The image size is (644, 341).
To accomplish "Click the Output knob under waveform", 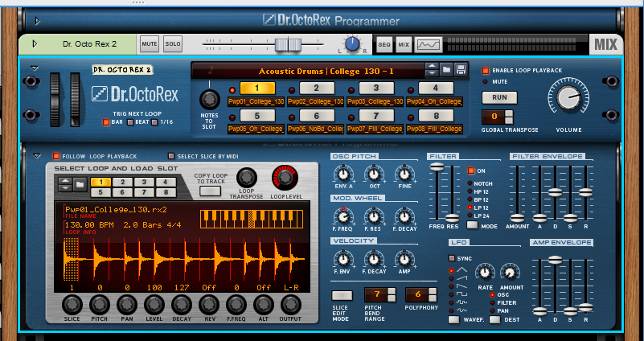I will 291,305.
